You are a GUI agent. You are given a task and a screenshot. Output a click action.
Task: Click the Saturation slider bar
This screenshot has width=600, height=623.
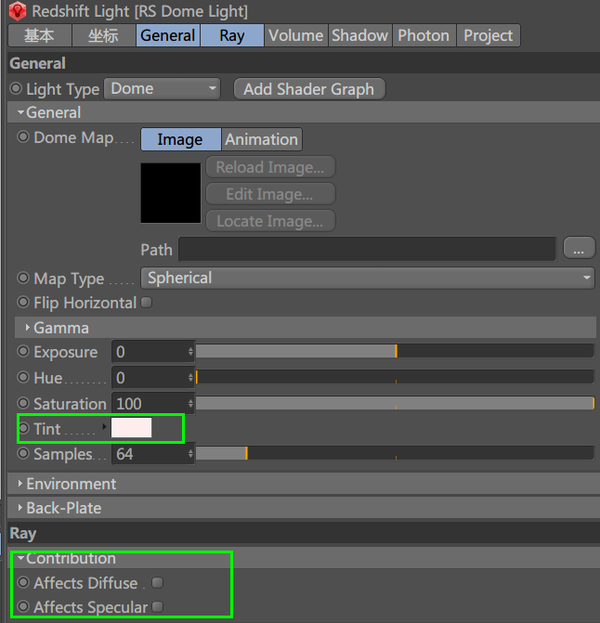pos(395,403)
